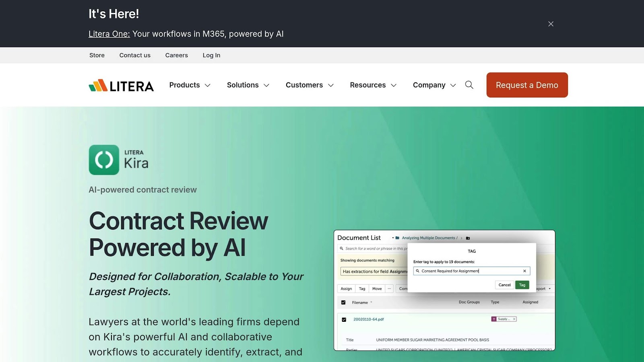Open the Customers dropdown
The width and height of the screenshot is (644, 362).
point(310,85)
